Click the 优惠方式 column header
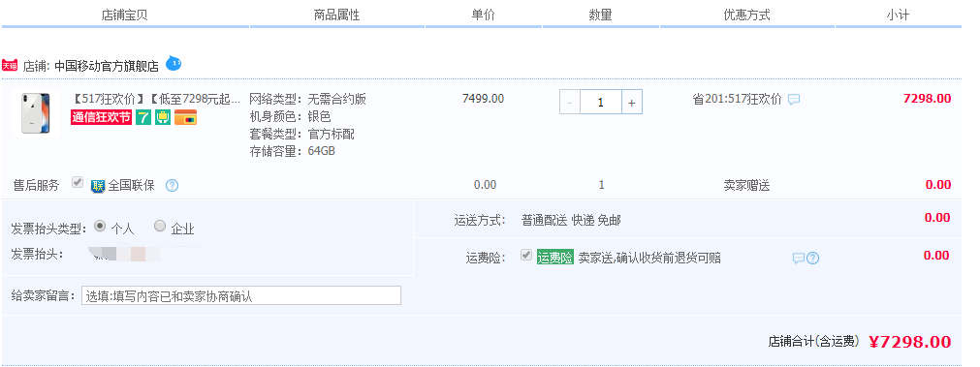Image resolution: width=980 pixels, height=367 pixels. [747, 15]
